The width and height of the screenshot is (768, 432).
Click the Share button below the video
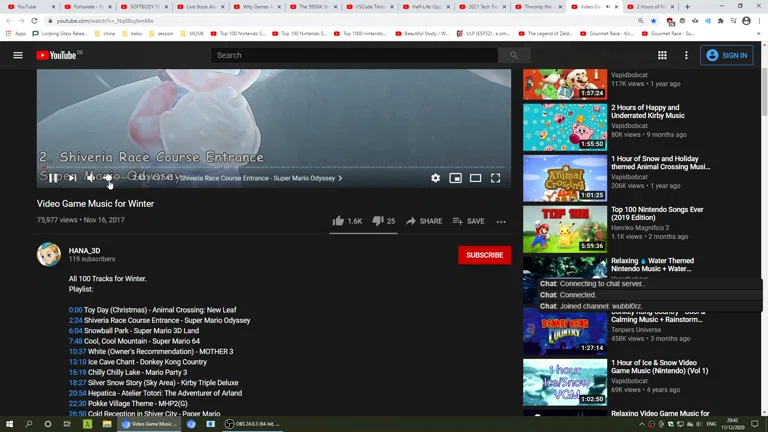click(x=423, y=221)
